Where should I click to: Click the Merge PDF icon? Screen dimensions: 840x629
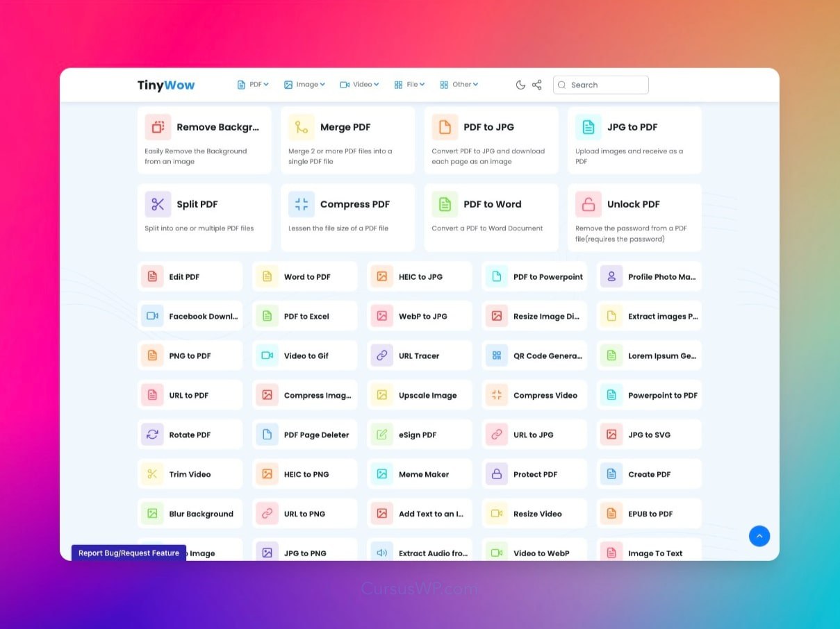point(302,127)
